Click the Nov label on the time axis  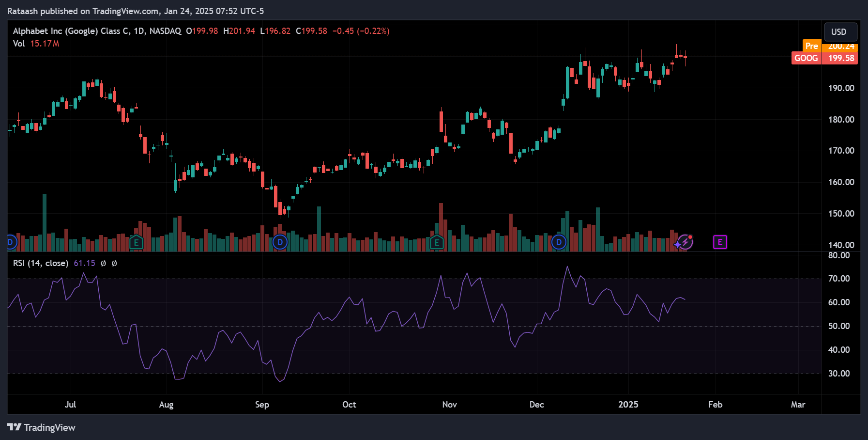pyautogui.click(x=450, y=405)
